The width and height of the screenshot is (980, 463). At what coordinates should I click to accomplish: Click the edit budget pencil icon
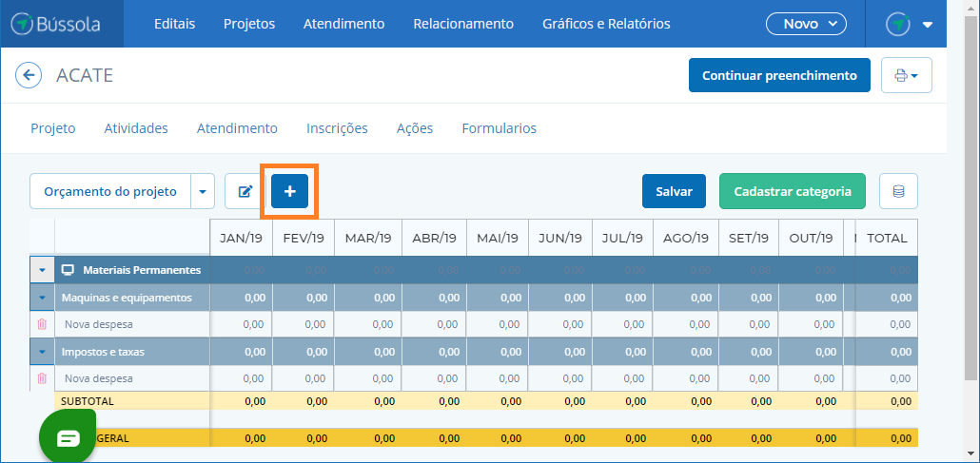point(245,191)
